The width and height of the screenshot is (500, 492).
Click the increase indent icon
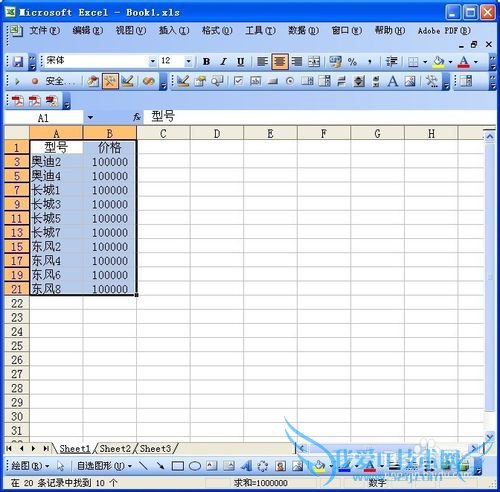pos(391,62)
